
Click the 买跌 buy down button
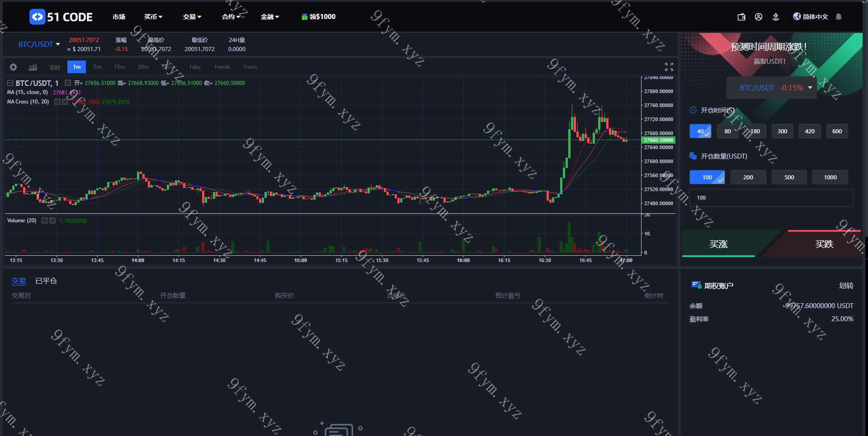point(824,244)
